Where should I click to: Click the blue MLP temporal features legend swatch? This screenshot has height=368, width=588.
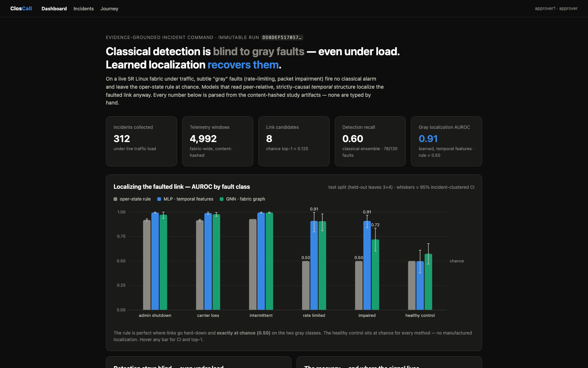coord(159,199)
